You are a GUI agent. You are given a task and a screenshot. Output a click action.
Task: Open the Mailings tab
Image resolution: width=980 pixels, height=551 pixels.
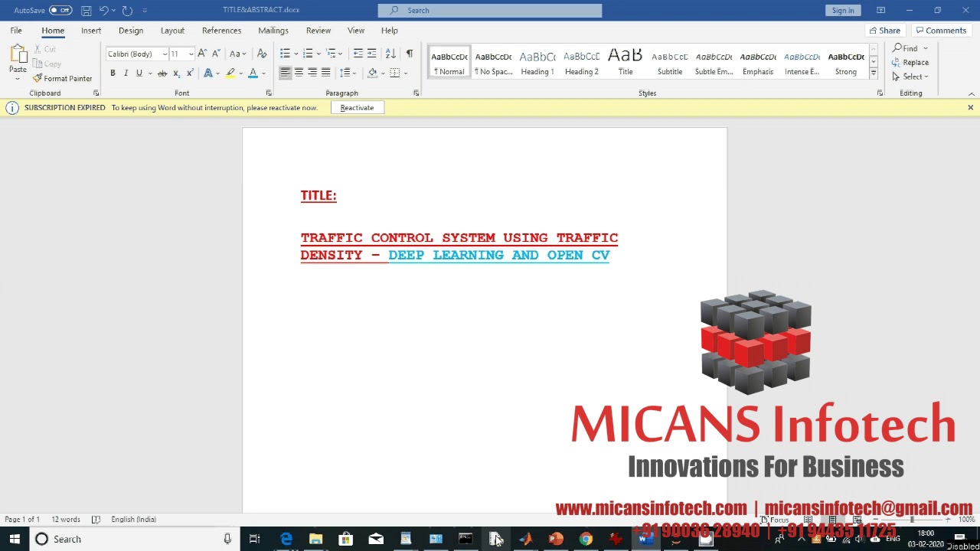tap(273, 31)
